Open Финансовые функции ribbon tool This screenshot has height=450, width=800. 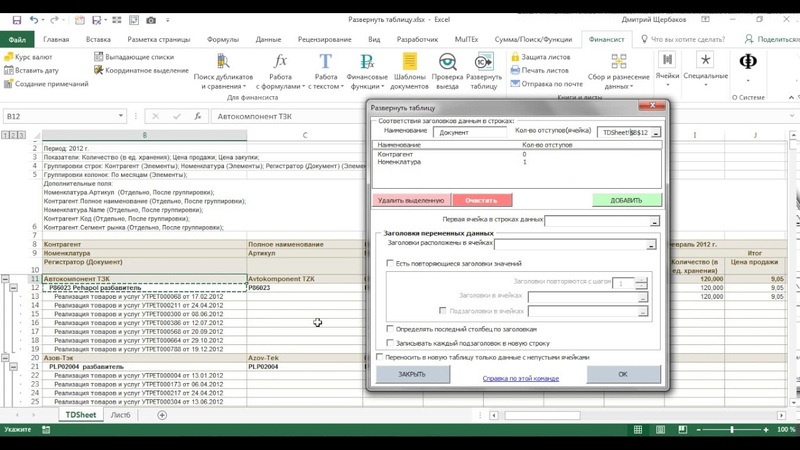[x=367, y=66]
